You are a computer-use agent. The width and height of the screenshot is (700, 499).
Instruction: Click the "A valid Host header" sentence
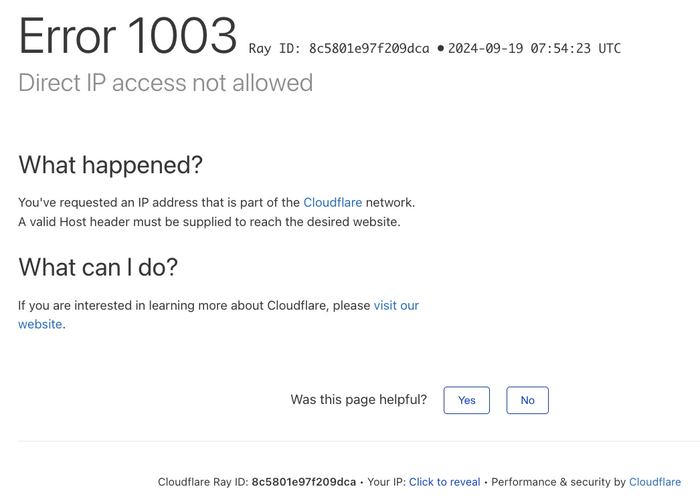point(209,222)
